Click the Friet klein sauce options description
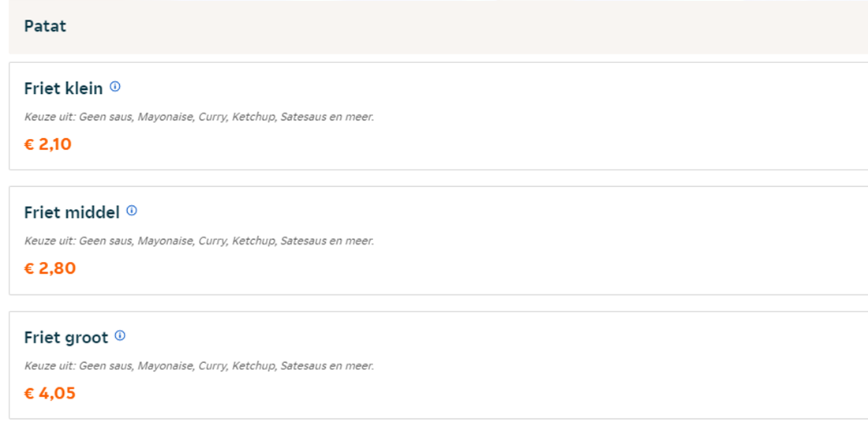 [x=199, y=118]
